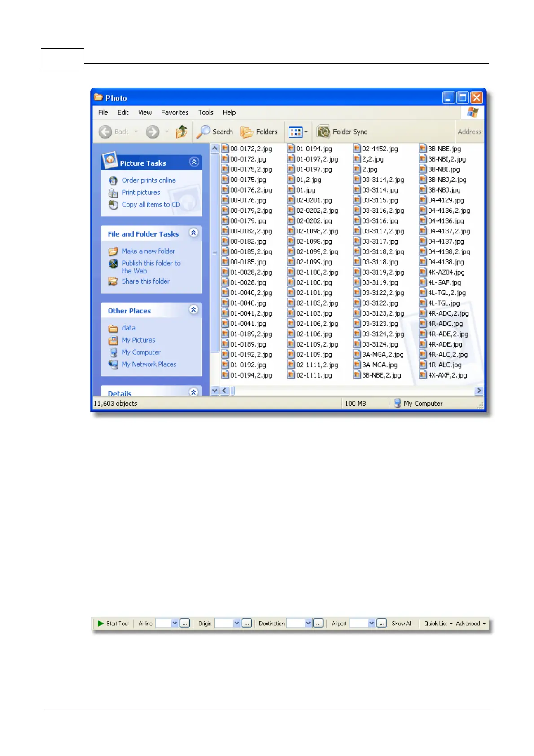Open the Airport combo box dropdown
The width and height of the screenshot is (534, 756).
click(x=372, y=623)
